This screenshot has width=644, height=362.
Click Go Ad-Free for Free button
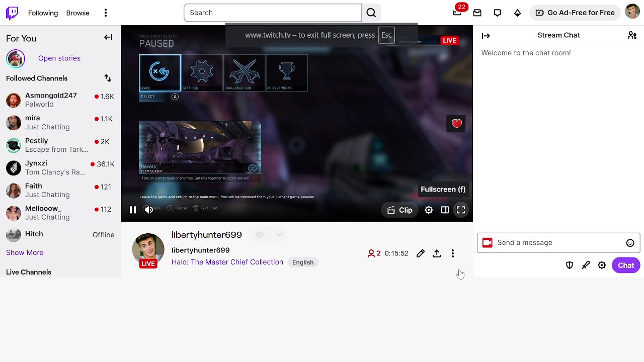point(575,13)
